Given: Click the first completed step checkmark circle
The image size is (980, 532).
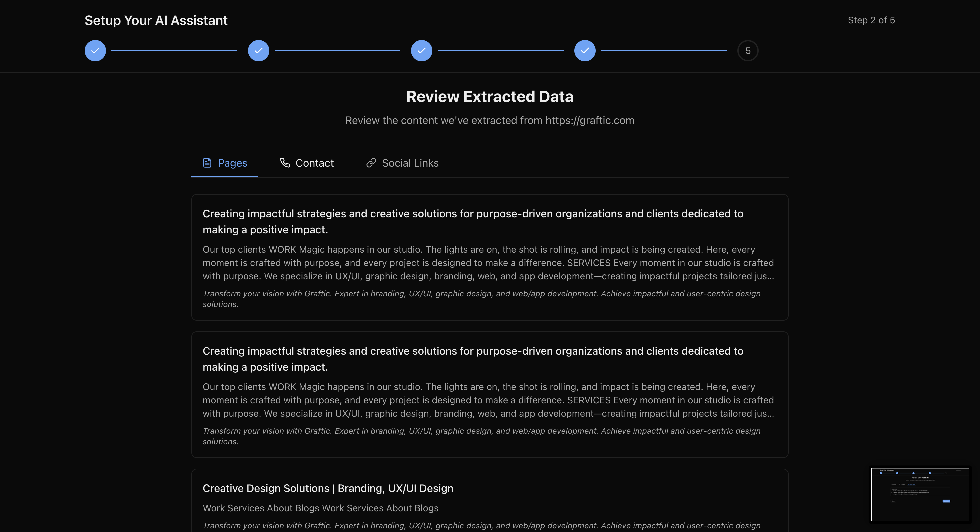Looking at the screenshot, I should pyautogui.click(x=95, y=51).
